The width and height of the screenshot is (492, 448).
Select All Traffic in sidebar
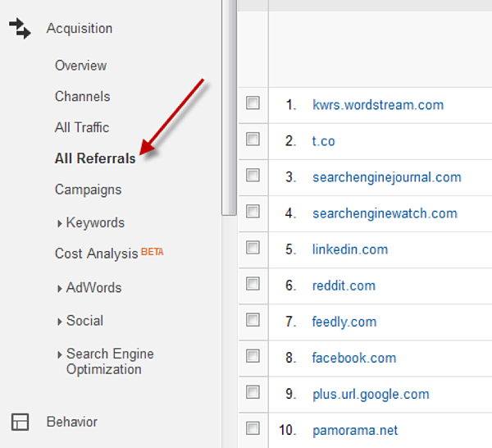[82, 127]
